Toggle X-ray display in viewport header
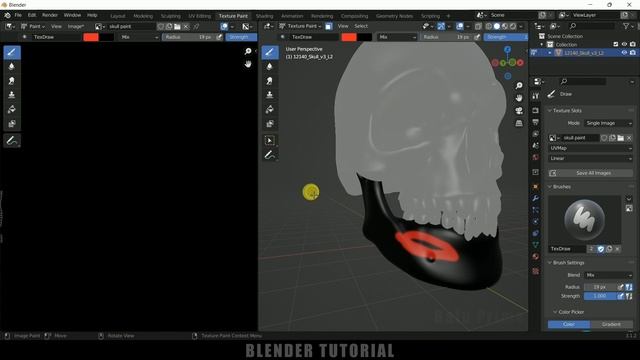Viewport: 640px width, 360px height. click(478, 26)
